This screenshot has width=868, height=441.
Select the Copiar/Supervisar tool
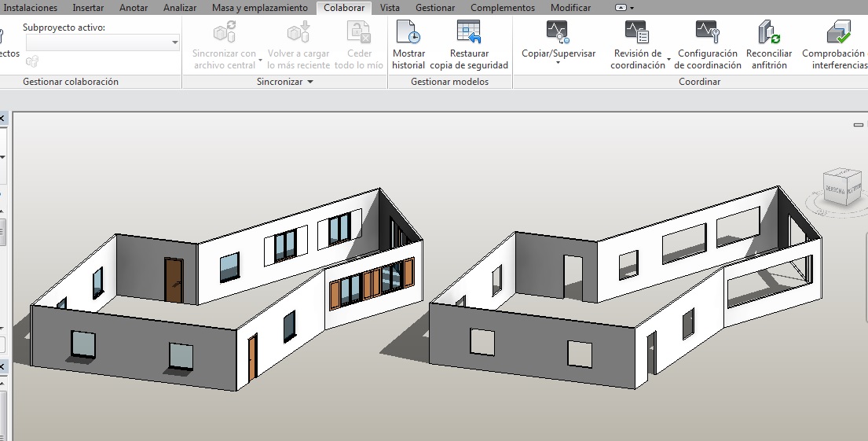click(558, 33)
